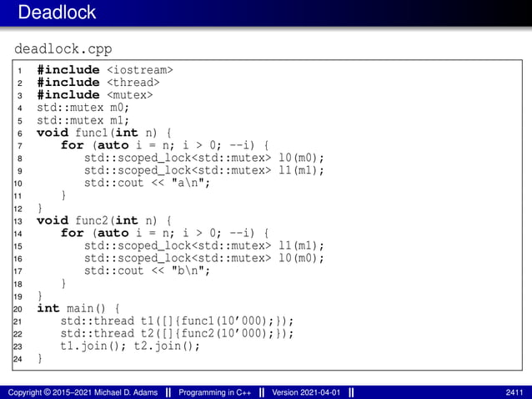
Task: Click line number 24 in the gutter
Action: (x=18, y=359)
